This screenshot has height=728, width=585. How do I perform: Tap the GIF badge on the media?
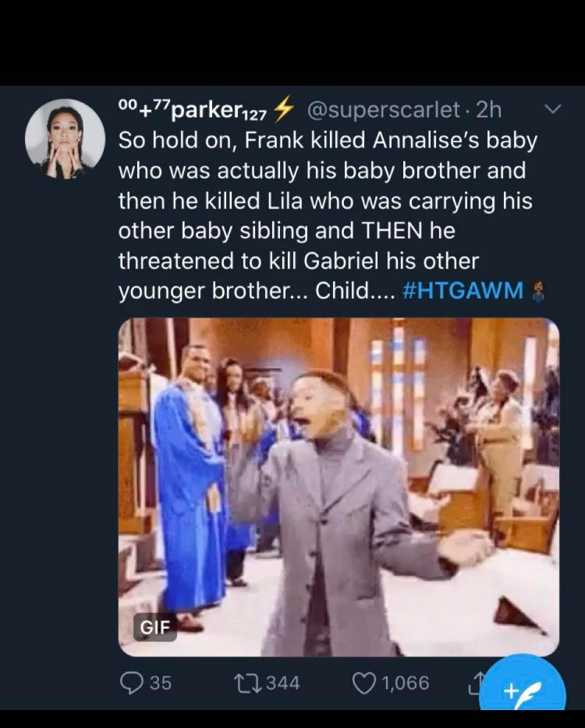click(154, 626)
